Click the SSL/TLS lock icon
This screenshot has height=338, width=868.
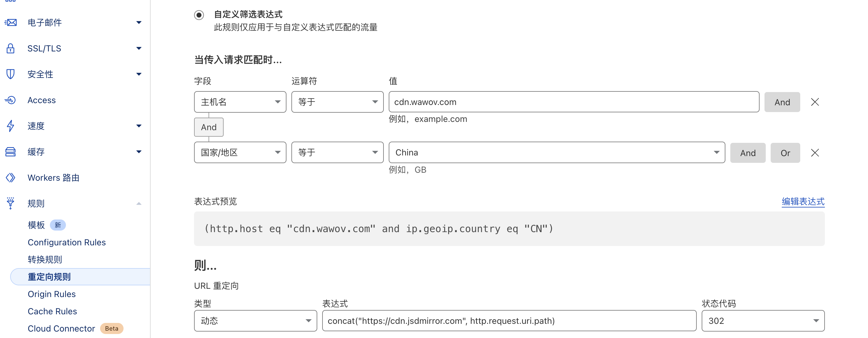11,48
